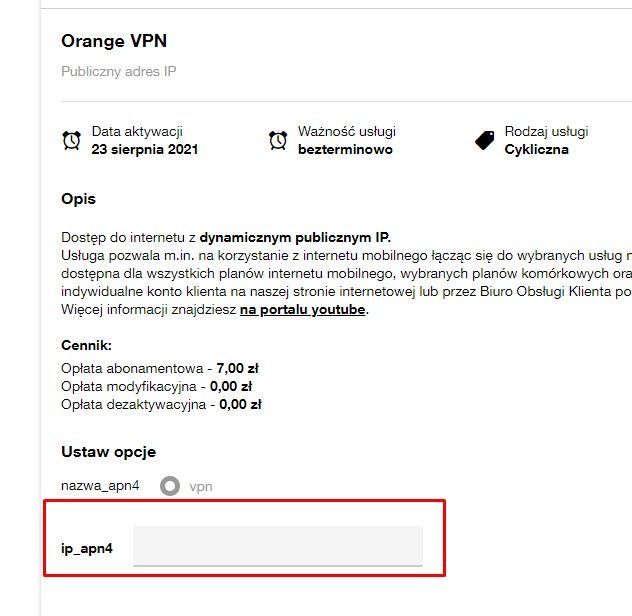632x616 pixels.
Task: Click the nazwa_apn4 option label
Action: (x=100, y=486)
